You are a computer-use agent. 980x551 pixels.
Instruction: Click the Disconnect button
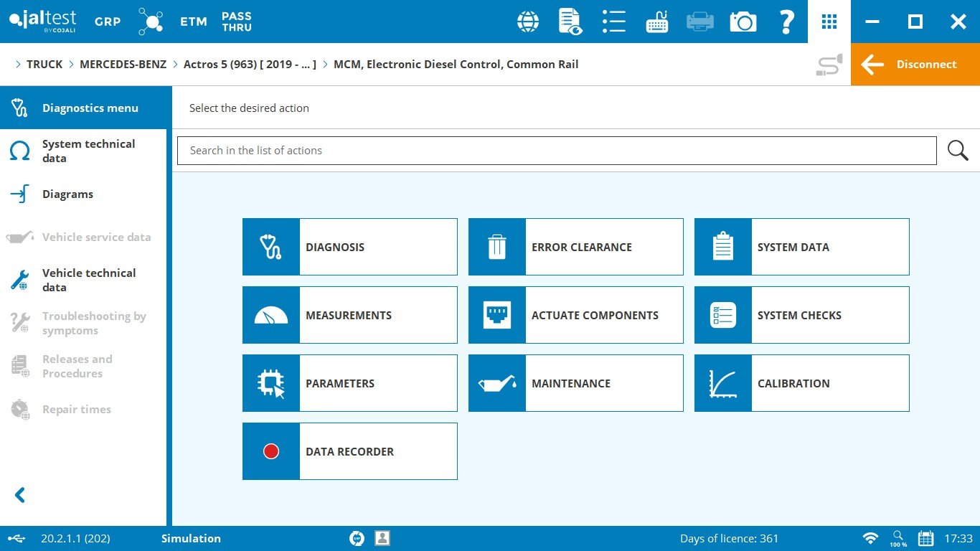coord(915,65)
